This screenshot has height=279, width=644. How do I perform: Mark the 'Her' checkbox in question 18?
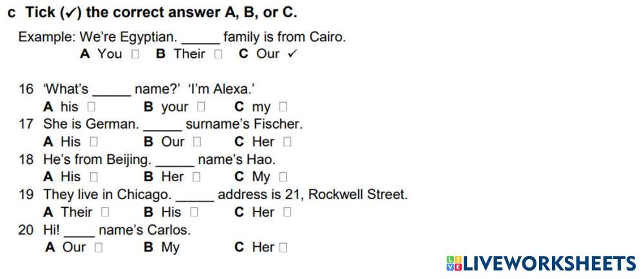196,177
